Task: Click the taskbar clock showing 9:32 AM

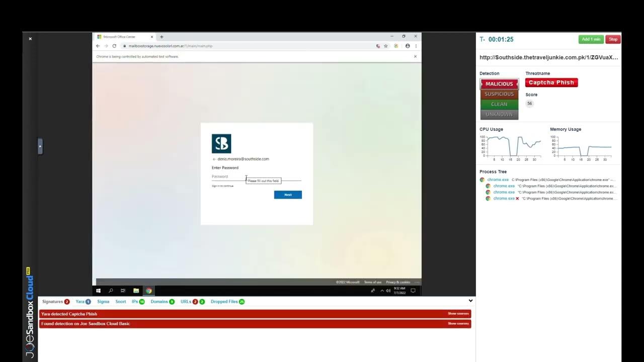Action: point(399,291)
